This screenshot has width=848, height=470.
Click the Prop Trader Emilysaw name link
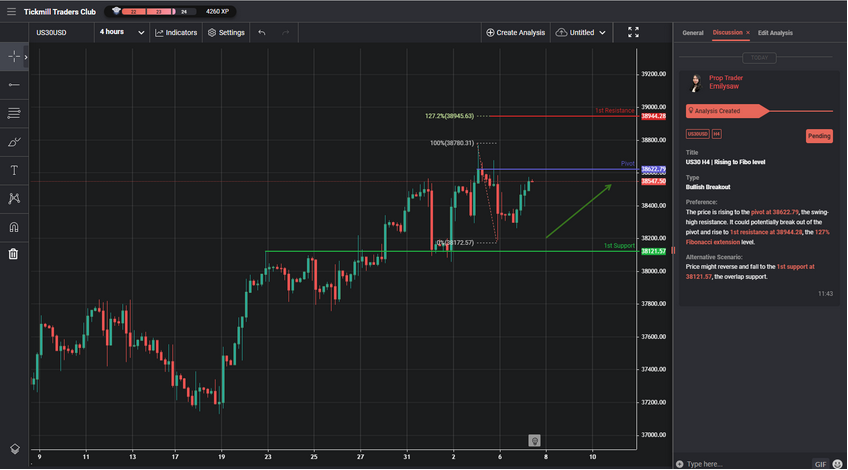(x=726, y=82)
